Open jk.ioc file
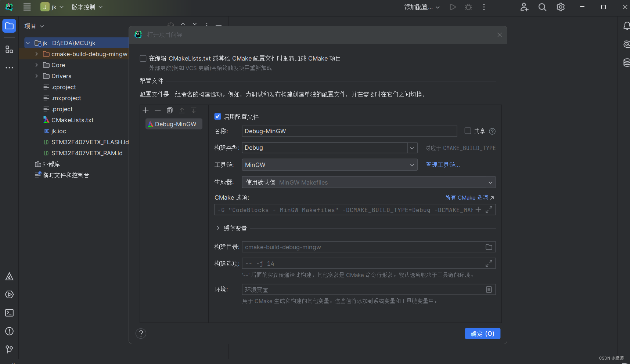This screenshot has height=364, width=630. (58, 131)
